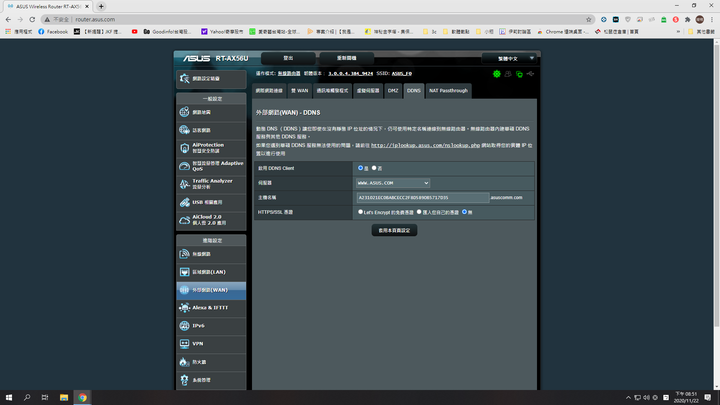
Task: Open IPv6 settings in the sidebar
Action: pyautogui.click(x=211, y=326)
